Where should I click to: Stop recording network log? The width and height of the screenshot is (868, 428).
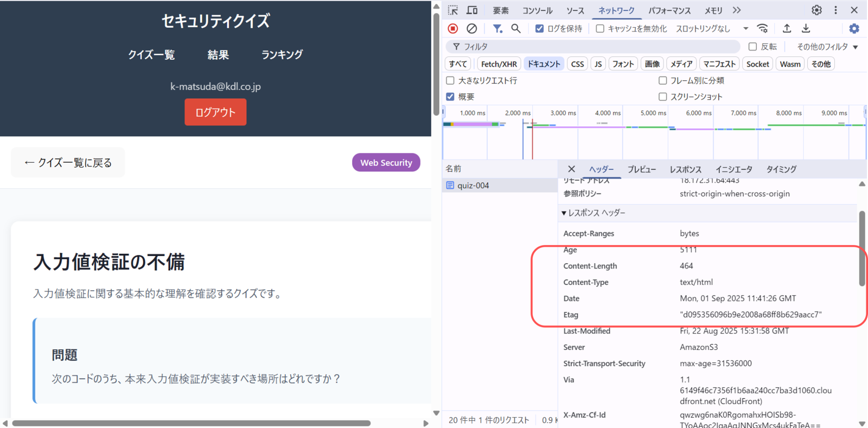453,29
